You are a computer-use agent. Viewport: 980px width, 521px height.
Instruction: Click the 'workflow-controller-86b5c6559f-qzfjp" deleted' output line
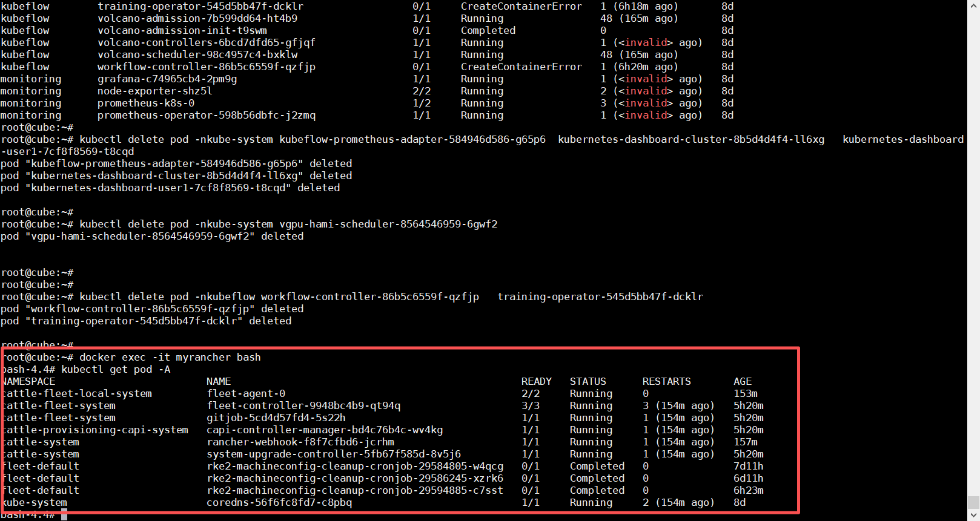152,309
